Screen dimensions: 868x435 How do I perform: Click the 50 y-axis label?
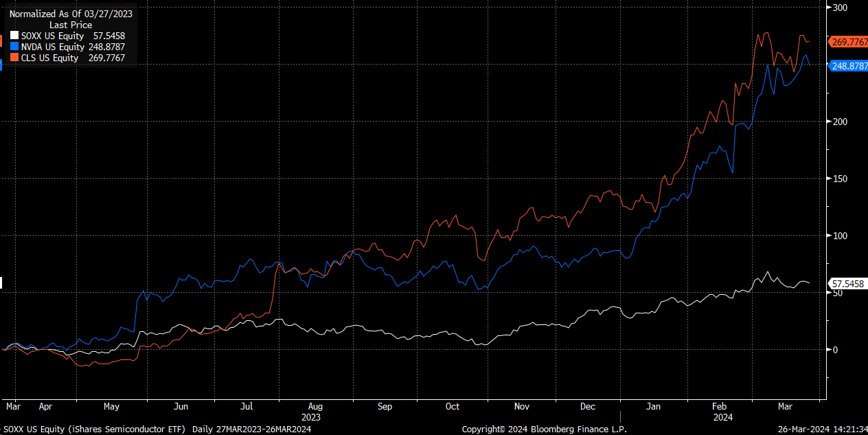836,293
